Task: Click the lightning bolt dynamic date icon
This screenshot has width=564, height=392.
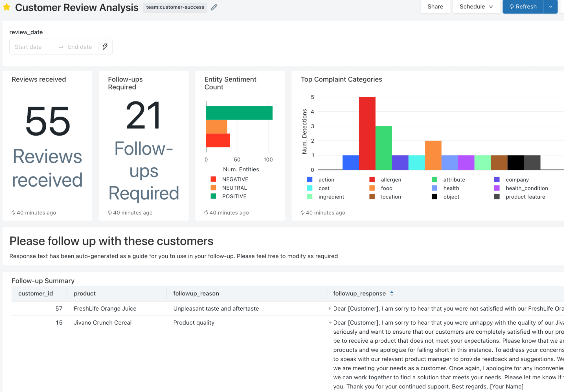Action: coord(105,46)
